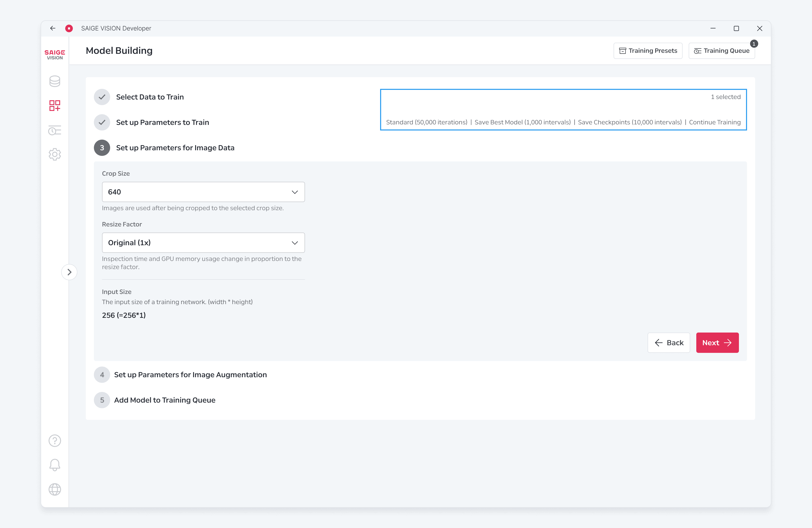The height and width of the screenshot is (528, 812).
Task: Open the Resize Factor dropdown
Action: click(203, 243)
